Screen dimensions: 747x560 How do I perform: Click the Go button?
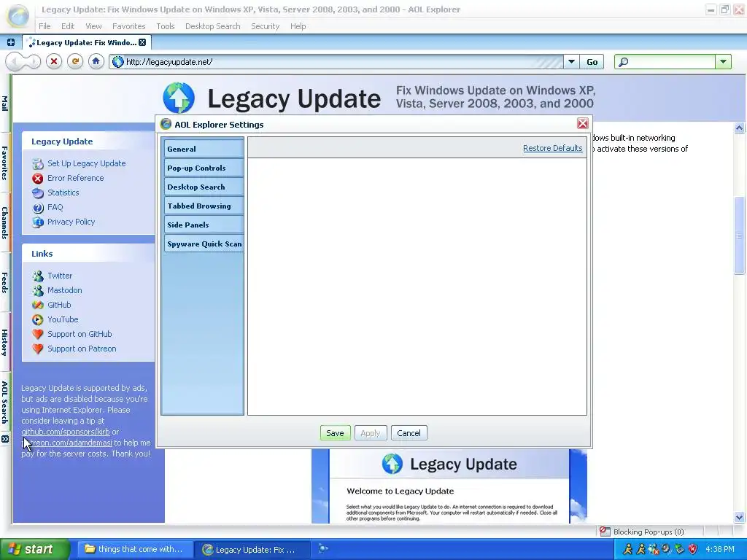coord(592,62)
